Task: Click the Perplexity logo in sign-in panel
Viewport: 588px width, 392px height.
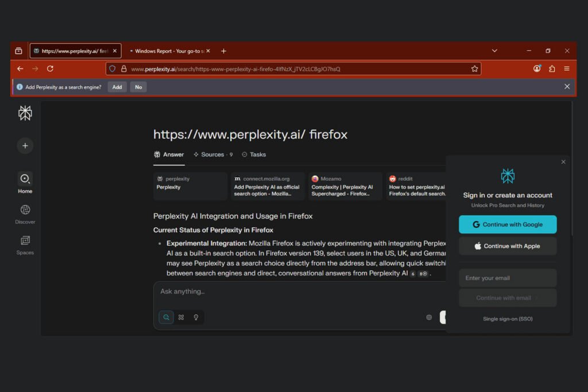Action: coord(508,176)
